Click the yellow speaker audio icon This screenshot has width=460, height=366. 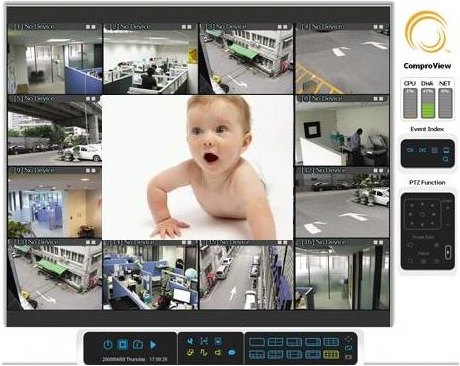[218, 352]
